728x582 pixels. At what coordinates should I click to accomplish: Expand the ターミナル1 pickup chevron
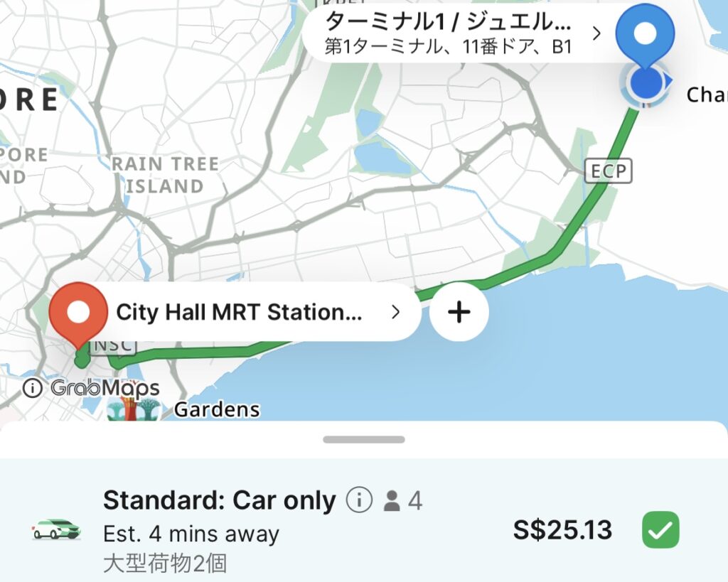point(597,33)
